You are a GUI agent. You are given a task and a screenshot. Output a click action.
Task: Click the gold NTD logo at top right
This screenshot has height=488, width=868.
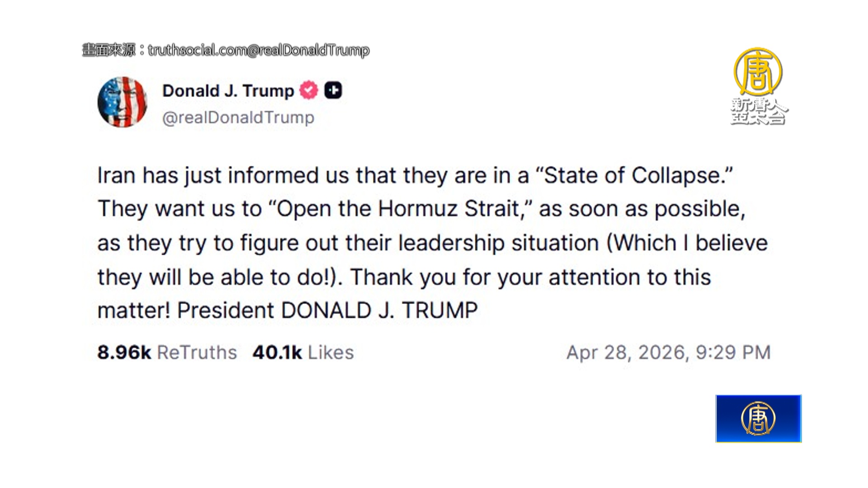click(758, 71)
